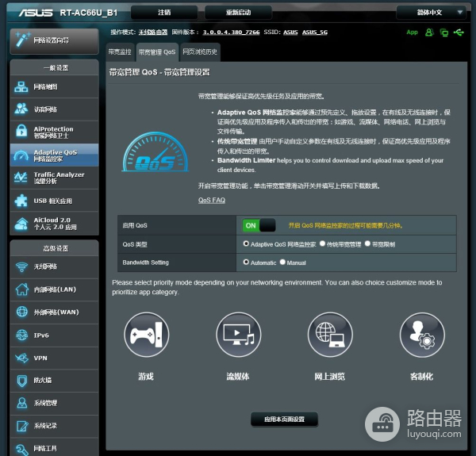
Task: Open the network setup wizard
Action: (x=54, y=41)
